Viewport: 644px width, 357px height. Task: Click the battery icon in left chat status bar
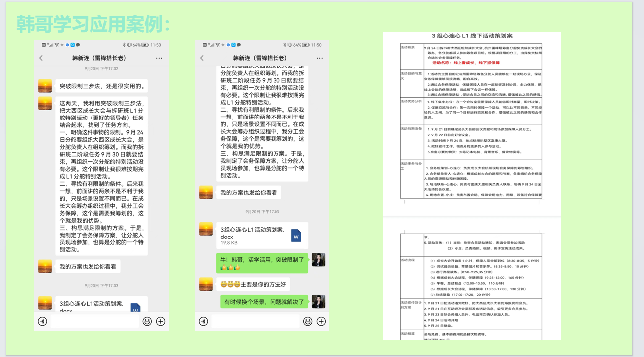[x=145, y=45]
